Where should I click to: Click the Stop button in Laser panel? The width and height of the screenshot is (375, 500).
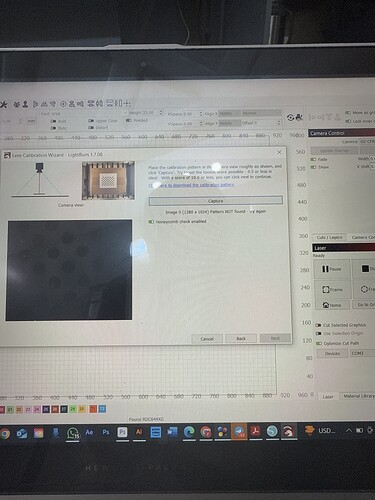(x=364, y=269)
